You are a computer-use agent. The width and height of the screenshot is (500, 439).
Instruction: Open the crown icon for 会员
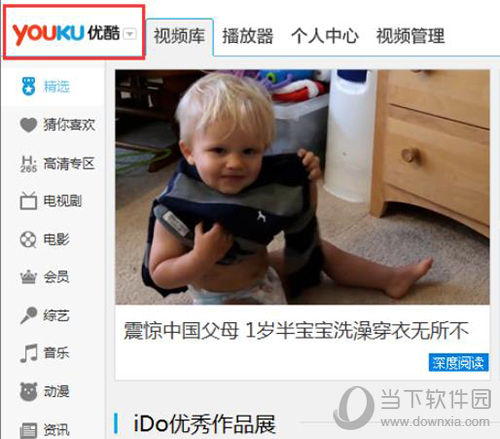pyautogui.click(x=28, y=277)
